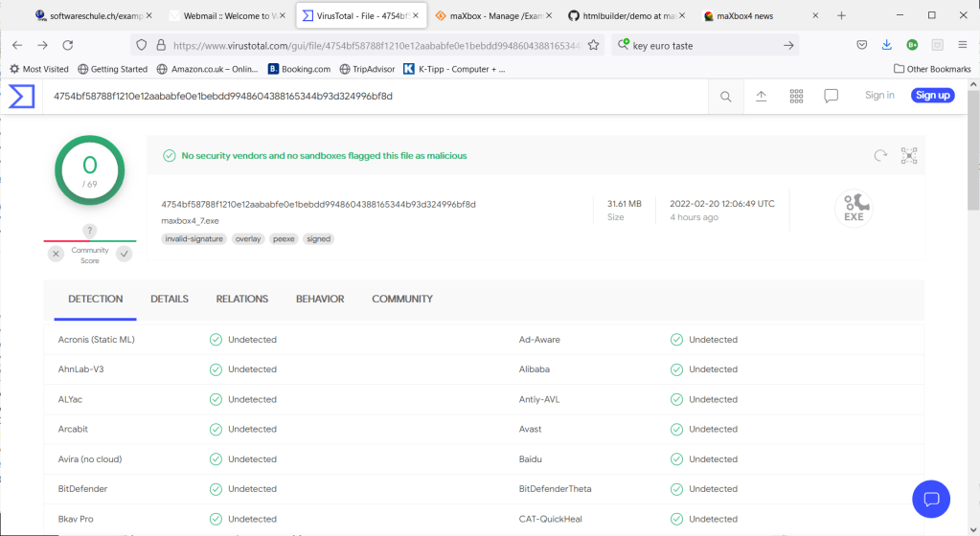The height and width of the screenshot is (536, 980).
Task: Click the community score question mark
Action: tap(90, 231)
